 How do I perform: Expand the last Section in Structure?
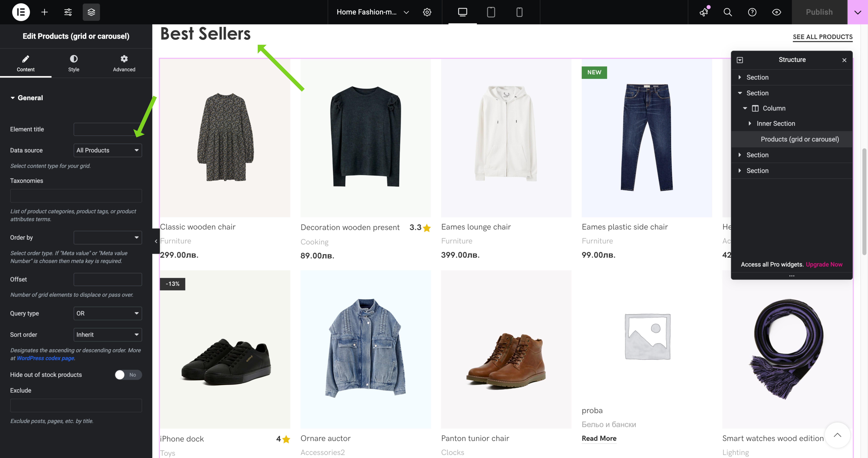(x=740, y=171)
